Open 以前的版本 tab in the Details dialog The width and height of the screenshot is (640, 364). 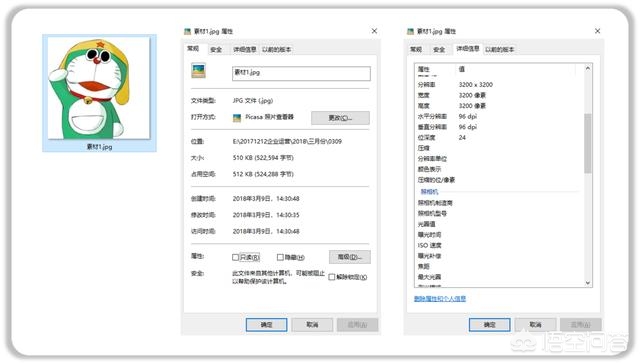click(x=500, y=50)
